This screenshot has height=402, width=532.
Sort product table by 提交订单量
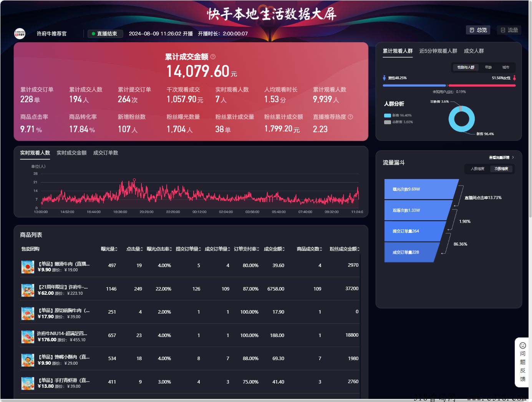[x=188, y=249]
